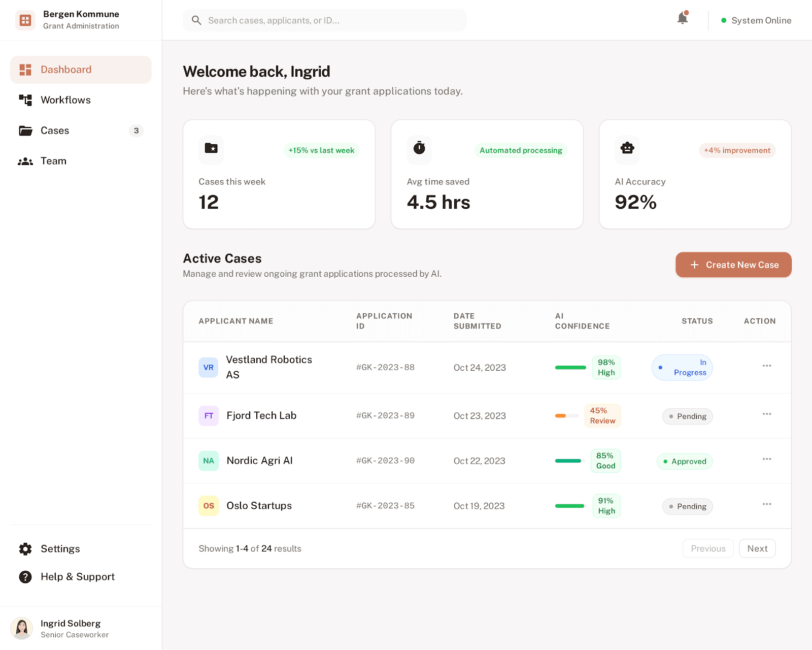Open the Workflows section icon
The image size is (812, 650).
pyautogui.click(x=26, y=100)
